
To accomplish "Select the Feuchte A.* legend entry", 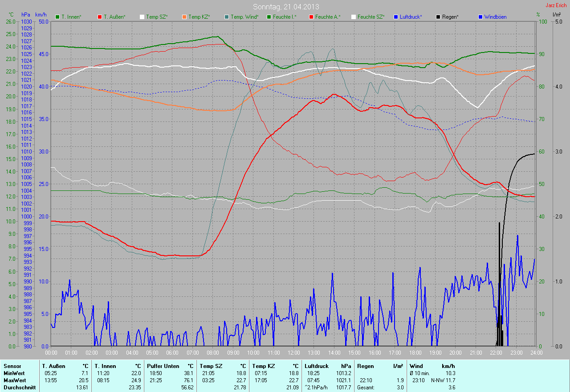I will click(x=328, y=17).
